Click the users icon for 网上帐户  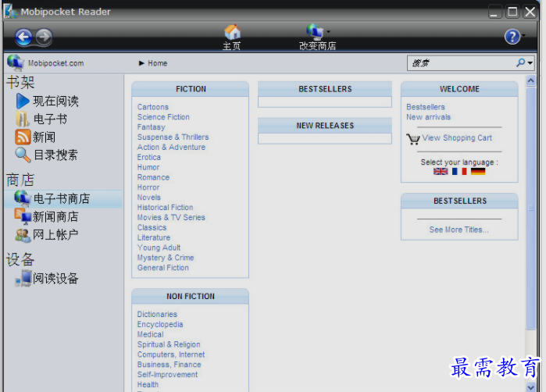pos(23,235)
